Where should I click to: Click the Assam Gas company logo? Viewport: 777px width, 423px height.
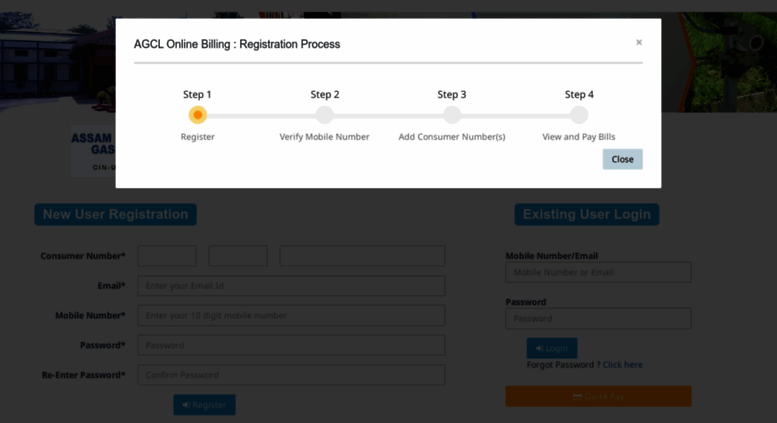pos(92,152)
